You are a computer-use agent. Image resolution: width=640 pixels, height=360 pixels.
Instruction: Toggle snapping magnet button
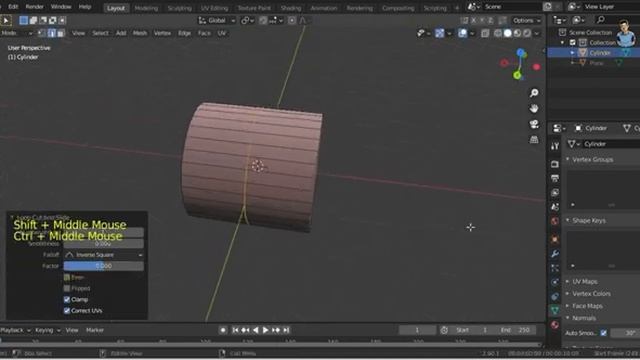(263, 20)
